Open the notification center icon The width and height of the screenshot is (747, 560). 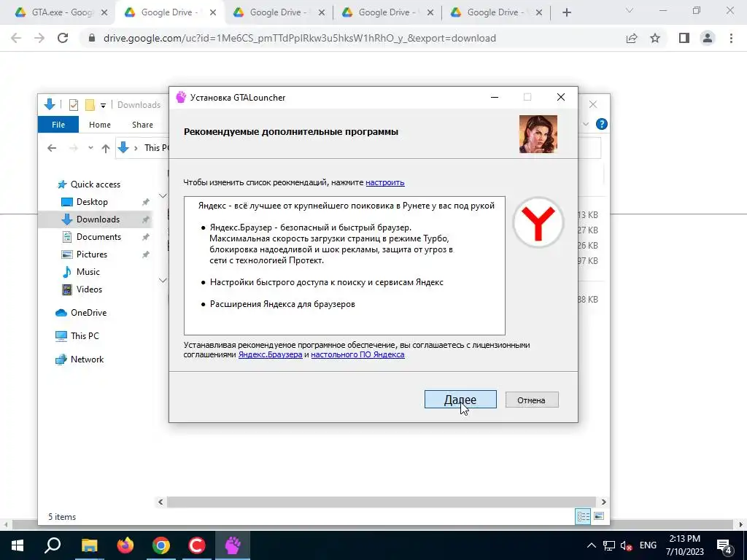tap(724, 545)
